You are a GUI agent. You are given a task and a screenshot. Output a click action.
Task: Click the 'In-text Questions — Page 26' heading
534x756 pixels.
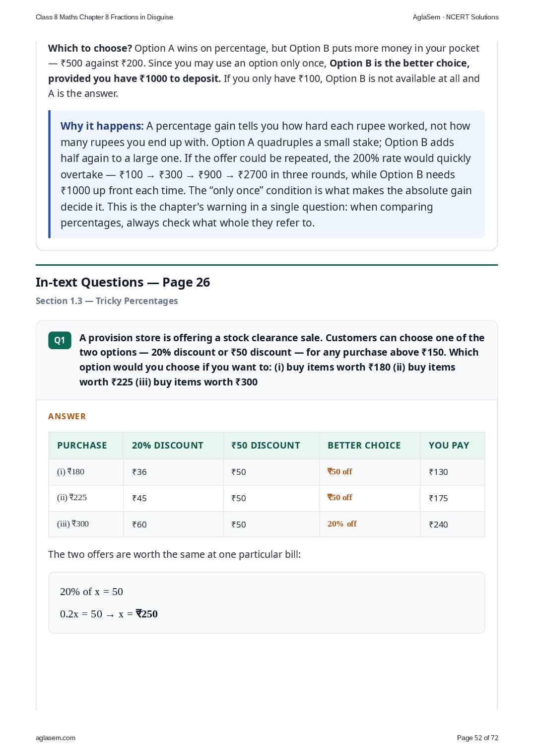(x=123, y=282)
